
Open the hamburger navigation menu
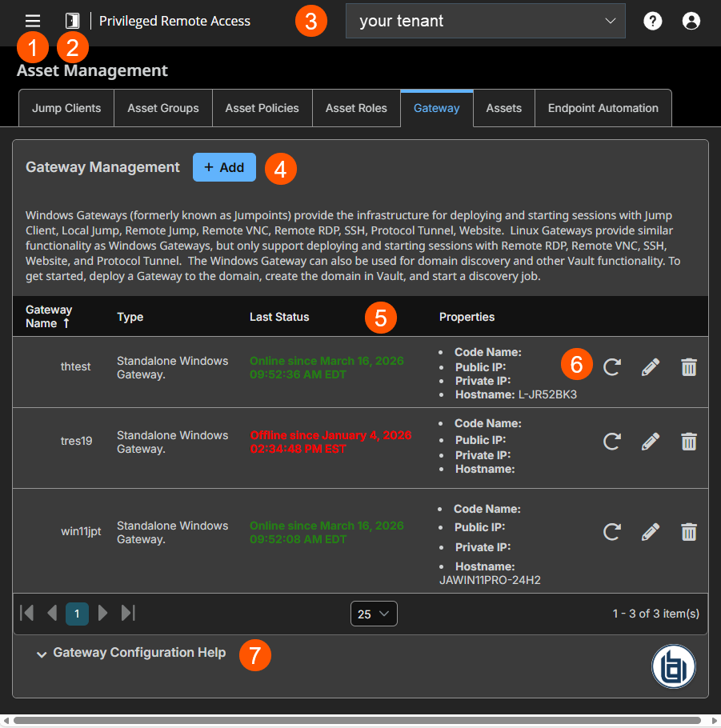coord(33,21)
